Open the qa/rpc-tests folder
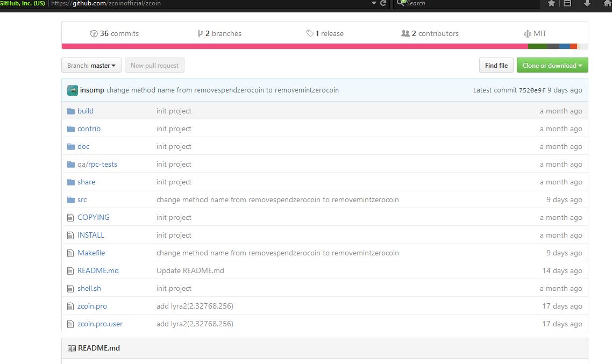 [97, 164]
